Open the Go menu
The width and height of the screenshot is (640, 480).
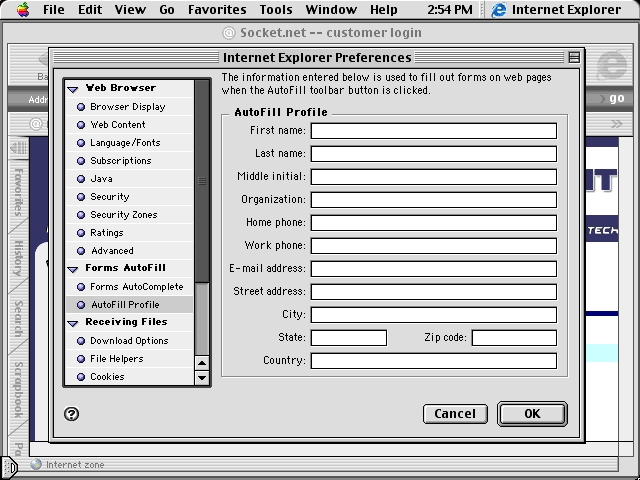click(167, 9)
